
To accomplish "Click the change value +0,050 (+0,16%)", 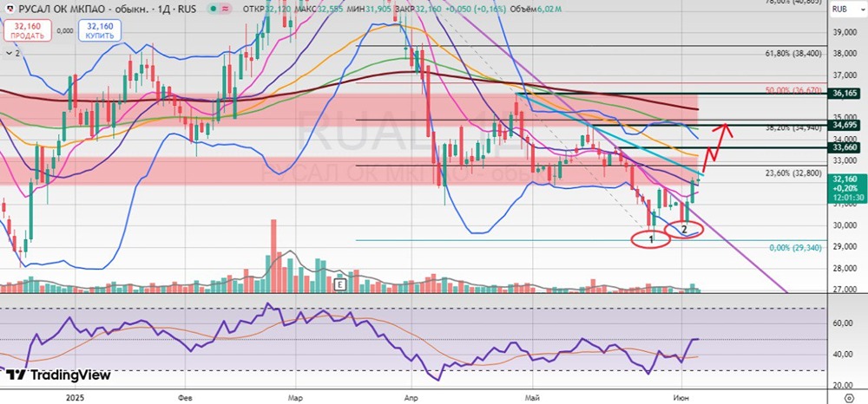I will click(x=475, y=10).
